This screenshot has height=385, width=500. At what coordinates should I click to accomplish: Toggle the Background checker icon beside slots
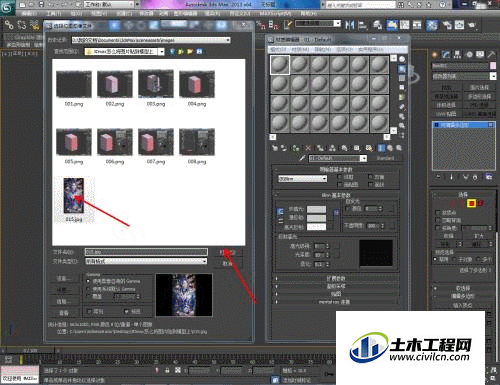[402, 78]
